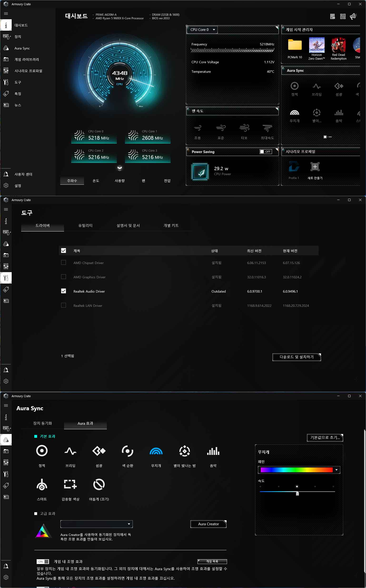Select 조용 fan speed mode
This screenshot has width=366, height=588.
click(198, 131)
